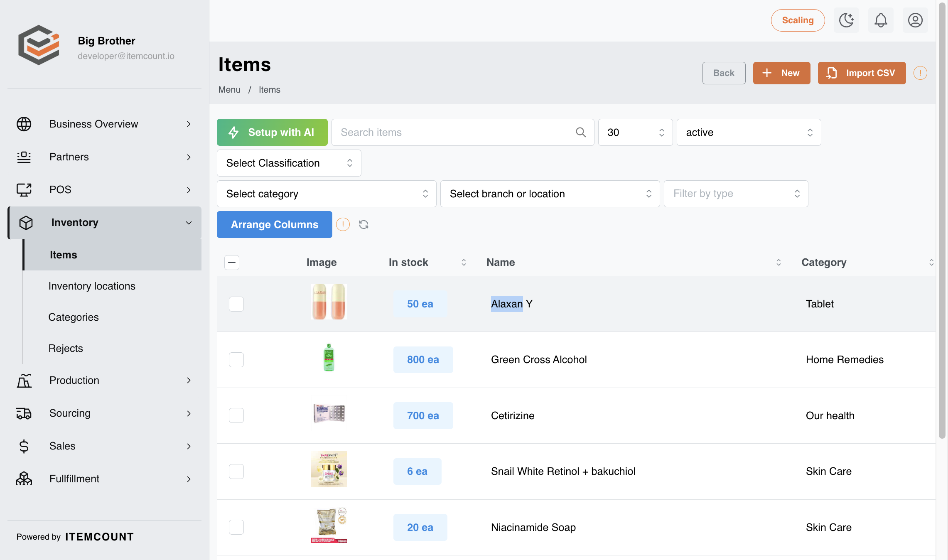Change the 30 per page dropdown
This screenshot has height=560, width=948.
(636, 132)
